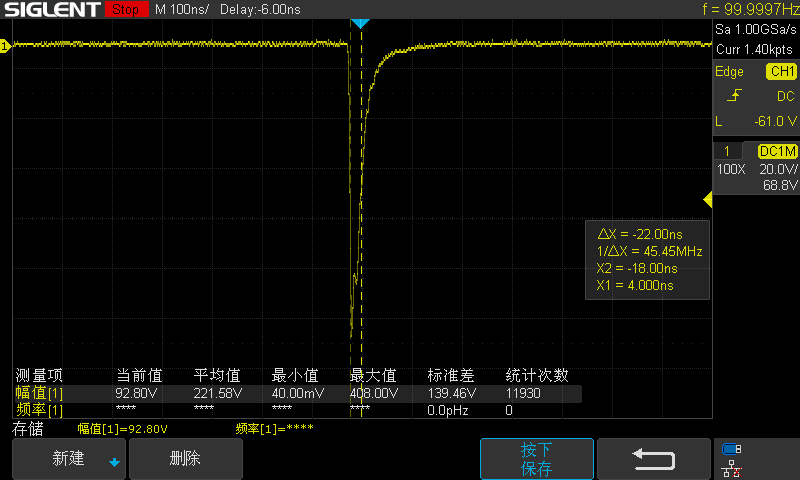Click the 统计次数 column header
This screenshot has height=480, width=800.
click(537, 376)
